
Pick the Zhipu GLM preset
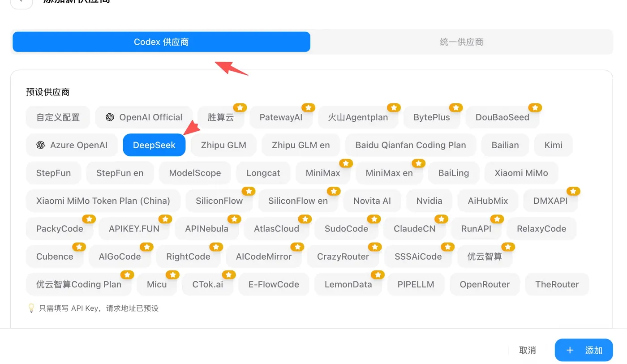pos(224,145)
